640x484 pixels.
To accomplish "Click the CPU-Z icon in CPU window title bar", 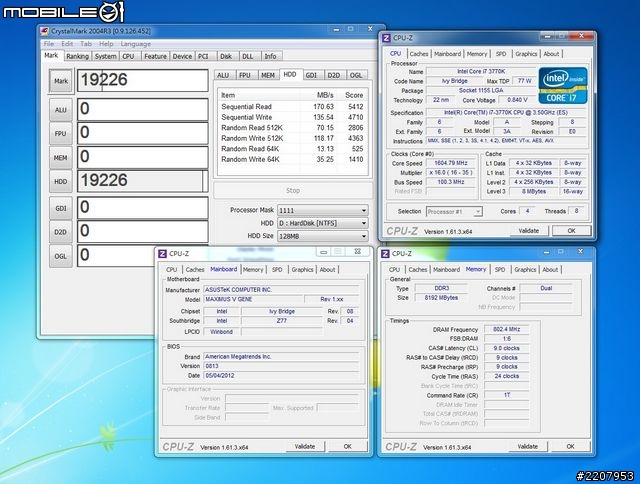I will pyautogui.click(x=386, y=38).
